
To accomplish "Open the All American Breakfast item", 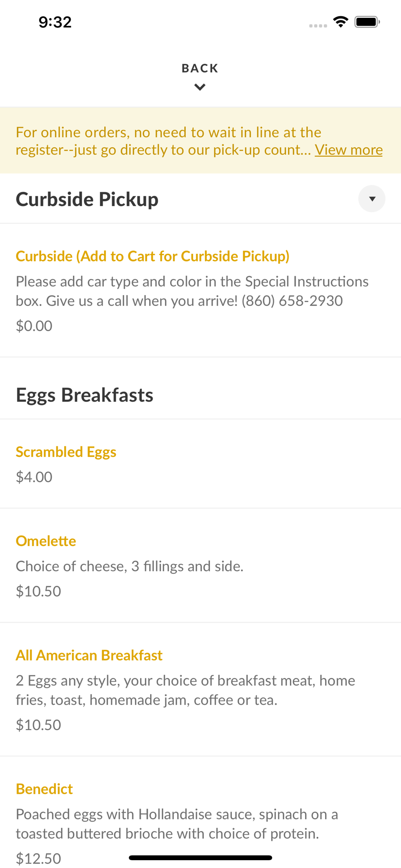I will 89,655.
